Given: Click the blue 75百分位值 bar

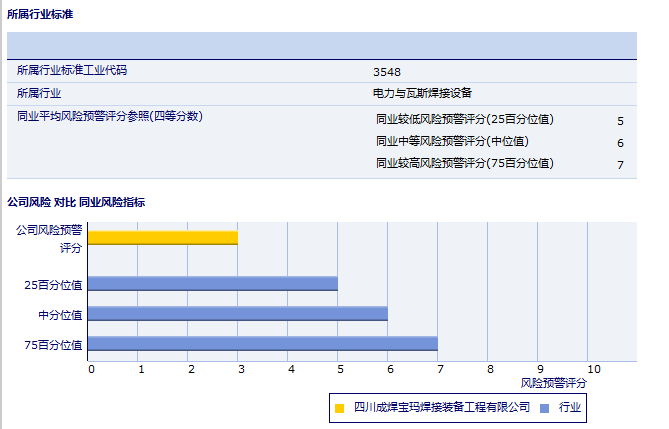Looking at the screenshot, I should click(x=262, y=344).
